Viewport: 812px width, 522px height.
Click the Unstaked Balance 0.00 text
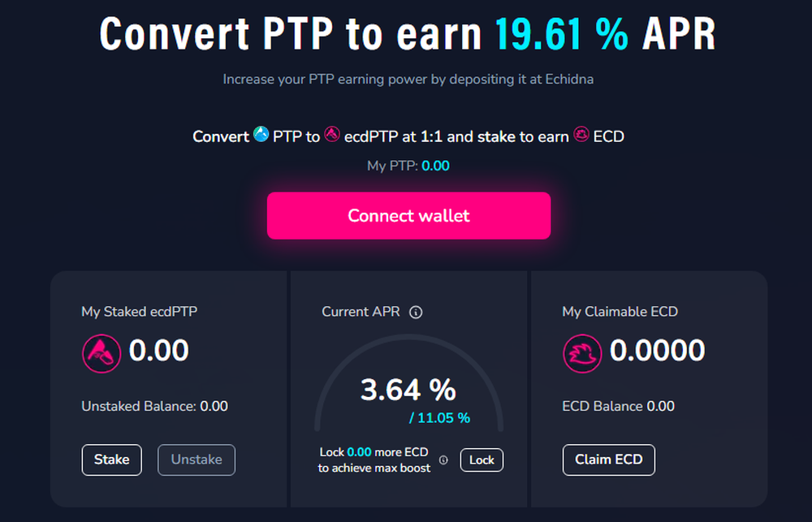click(155, 406)
